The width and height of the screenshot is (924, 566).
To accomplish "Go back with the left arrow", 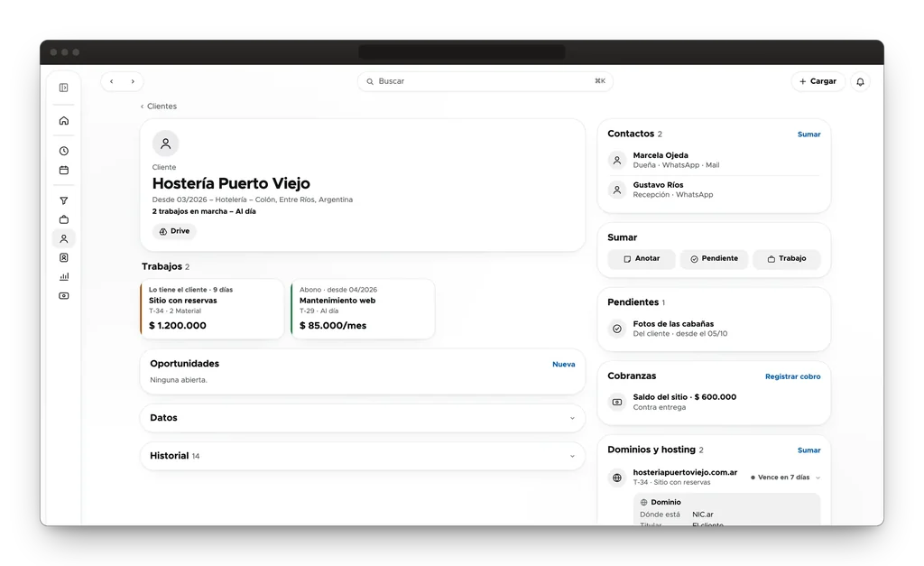I will click(111, 81).
